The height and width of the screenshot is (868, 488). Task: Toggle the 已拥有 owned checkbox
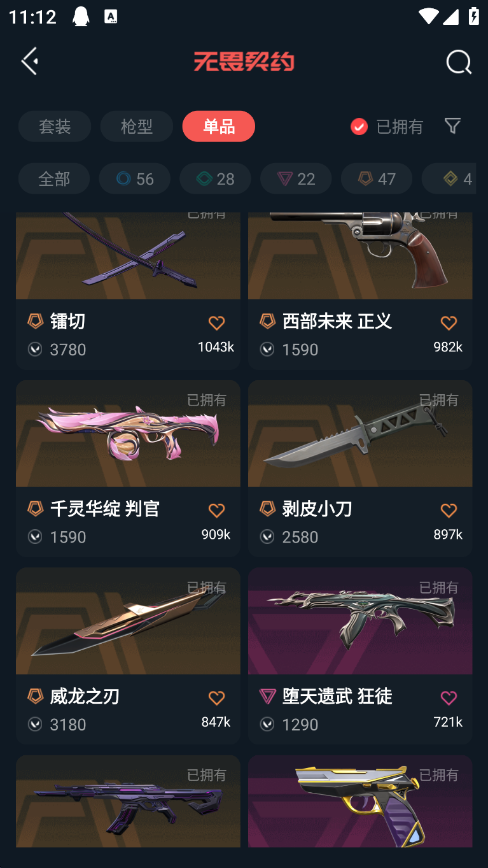[x=359, y=126]
